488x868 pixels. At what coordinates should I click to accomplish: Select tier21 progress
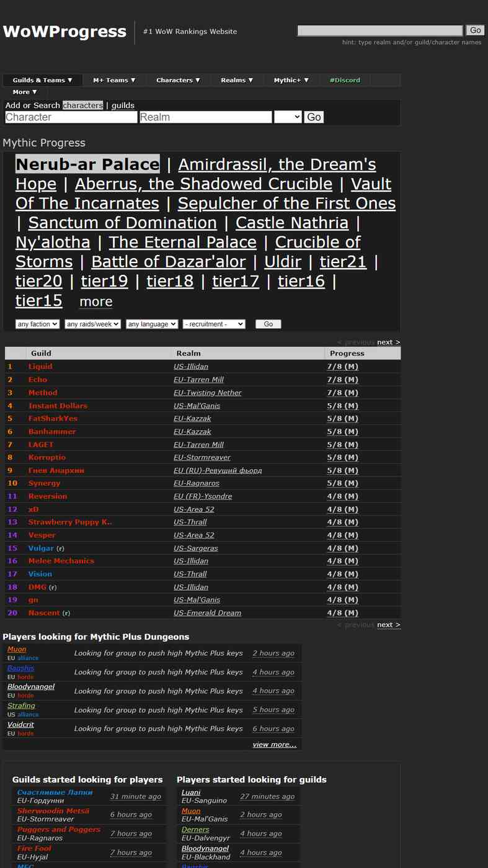tap(343, 262)
